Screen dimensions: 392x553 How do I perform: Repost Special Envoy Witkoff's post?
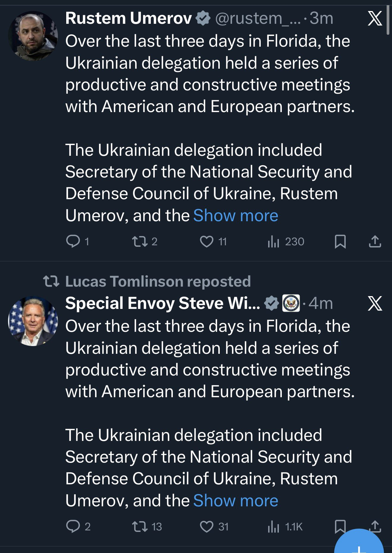[140, 527]
